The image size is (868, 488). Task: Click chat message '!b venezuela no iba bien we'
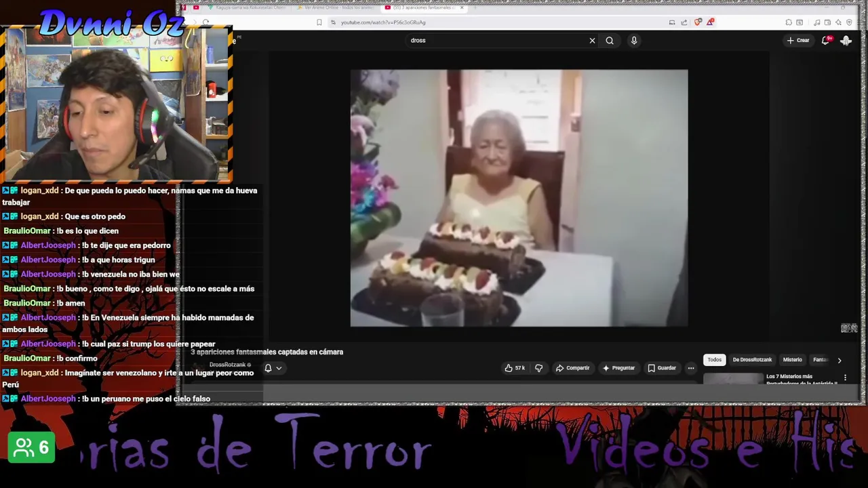click(130, 274)
